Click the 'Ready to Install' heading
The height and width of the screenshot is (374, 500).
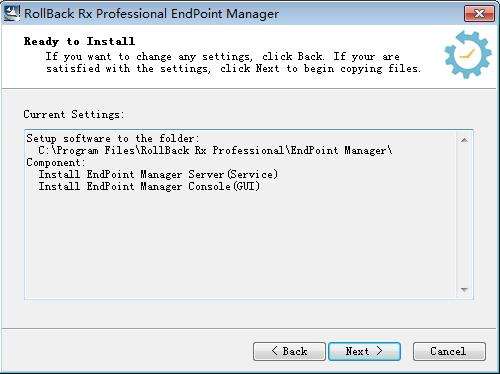pos(79,41)
